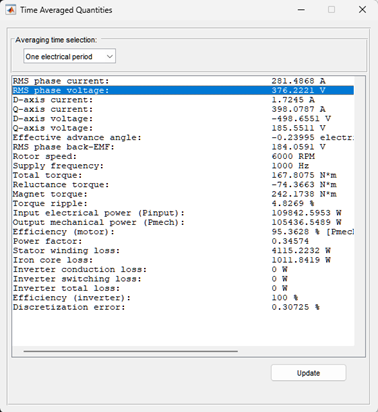This screenshot has height=412, width=378.
Task: Select the Discretization error row
Action: [x=183, y=307]
